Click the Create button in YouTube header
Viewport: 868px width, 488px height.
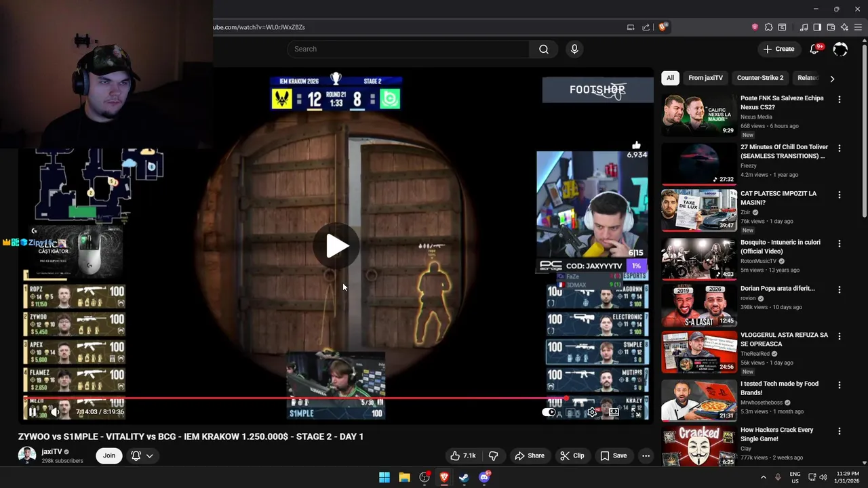coord(778,49)
